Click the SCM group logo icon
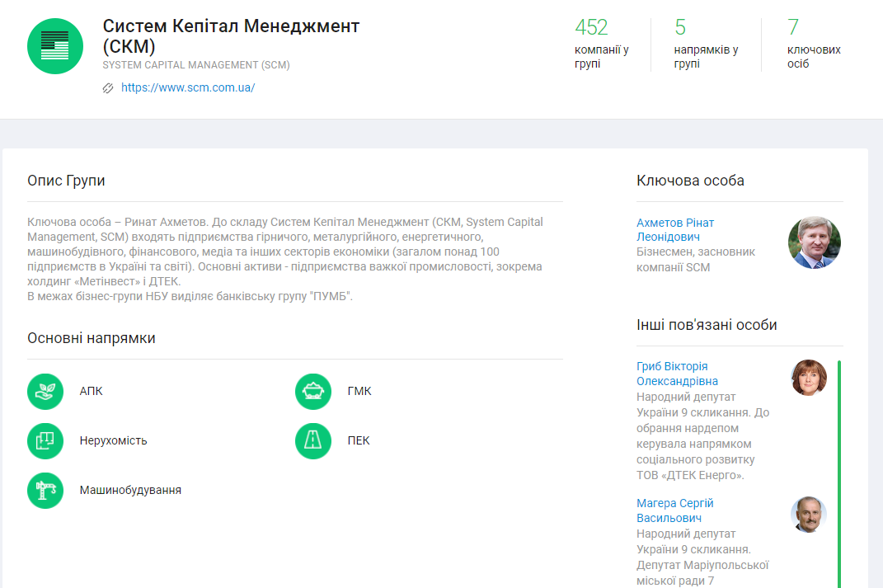The width and height of the screenshot is (883, 588). pyautogui.click(x=55, y=46)
